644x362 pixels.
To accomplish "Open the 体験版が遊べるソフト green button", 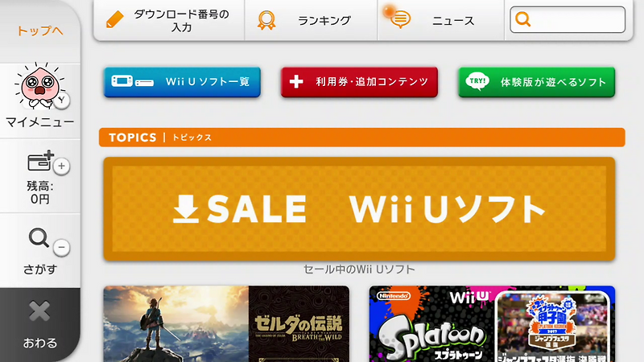I will [x=536, y=82].
